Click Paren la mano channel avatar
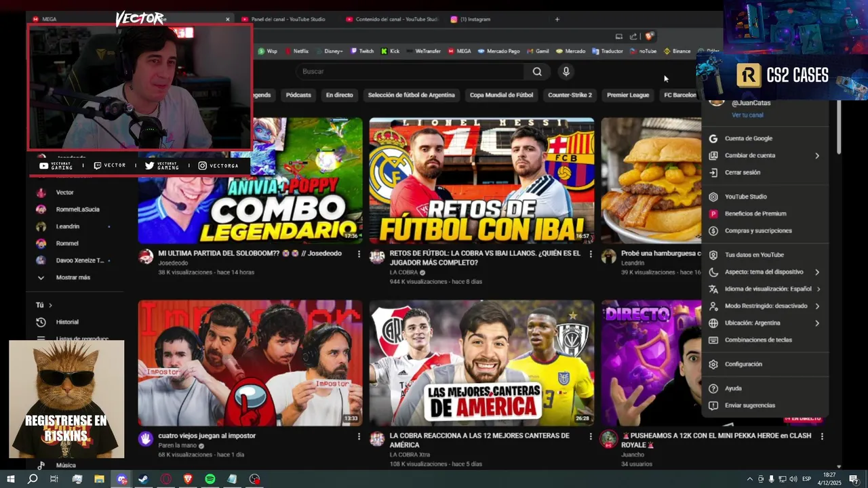Image resolution: width=868 pixels, height=488 pixels. [x=146, y=439]
